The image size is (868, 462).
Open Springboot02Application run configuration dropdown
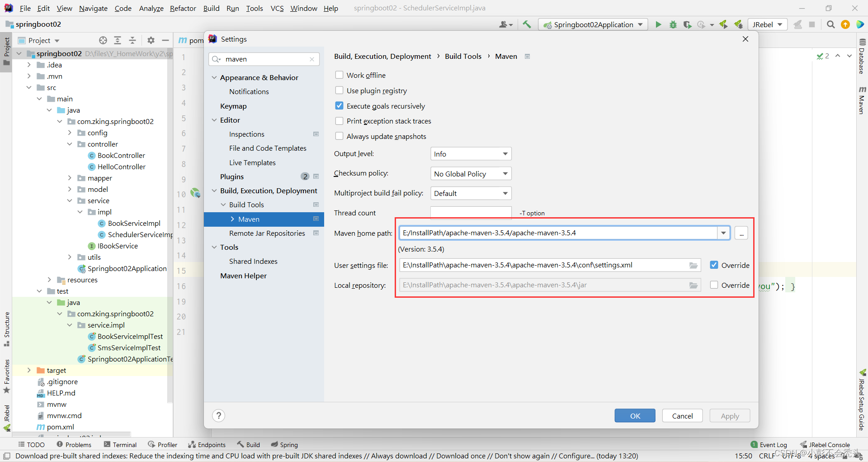coord(593,24)
